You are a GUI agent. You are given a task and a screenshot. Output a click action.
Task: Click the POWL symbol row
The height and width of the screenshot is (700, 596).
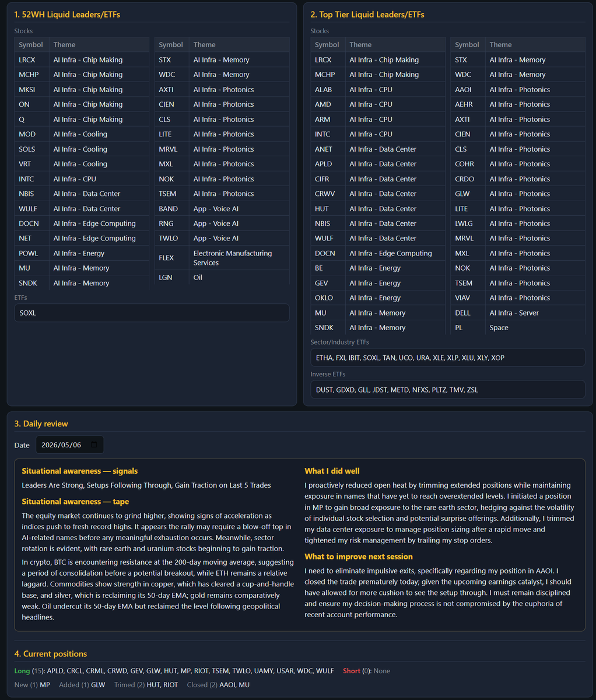point(82,253)
